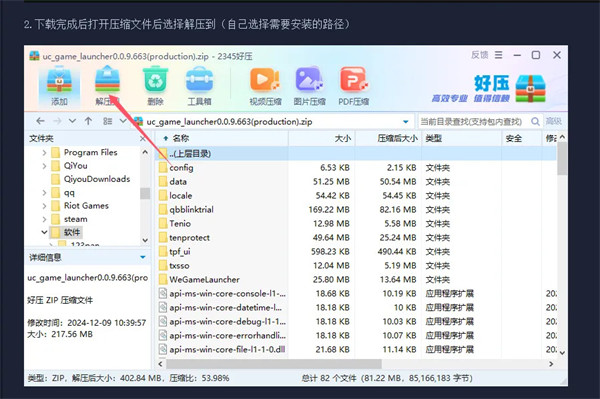Expand the Program Files tree node
The width and height of the screenshot is (600, 399).
(x=44, y=153)
